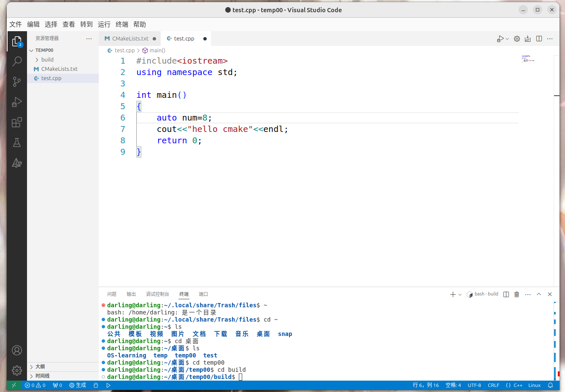Switch to the 输出 Output panel tab

[131, 294]
